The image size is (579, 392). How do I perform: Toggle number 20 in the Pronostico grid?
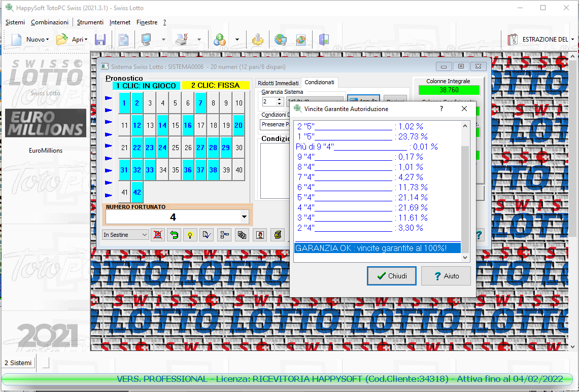click(x=239, y=125)
